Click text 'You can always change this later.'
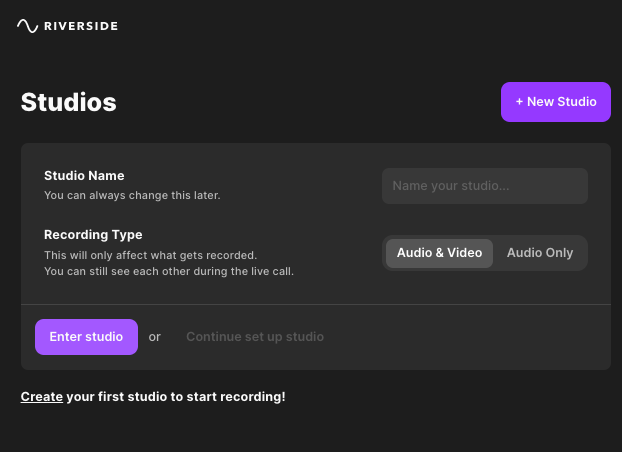This screenshot has width=622, height=452. [x=132, y=195]
